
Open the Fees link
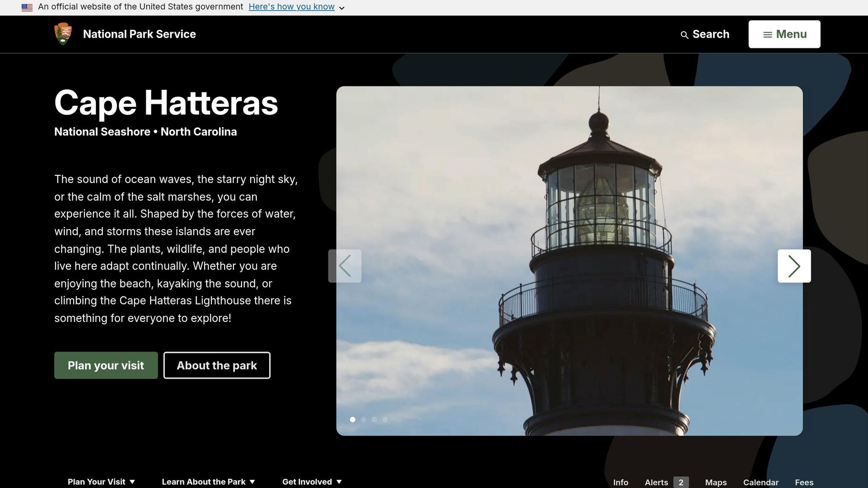(x=804, y=482)
